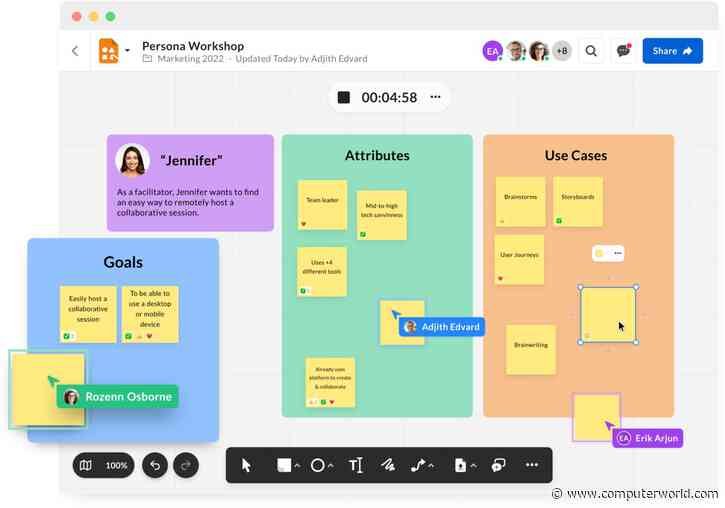The width and height of the screenshot is (725, 508).
Task: Select the User Journeys sticky note
Action: 519,260
